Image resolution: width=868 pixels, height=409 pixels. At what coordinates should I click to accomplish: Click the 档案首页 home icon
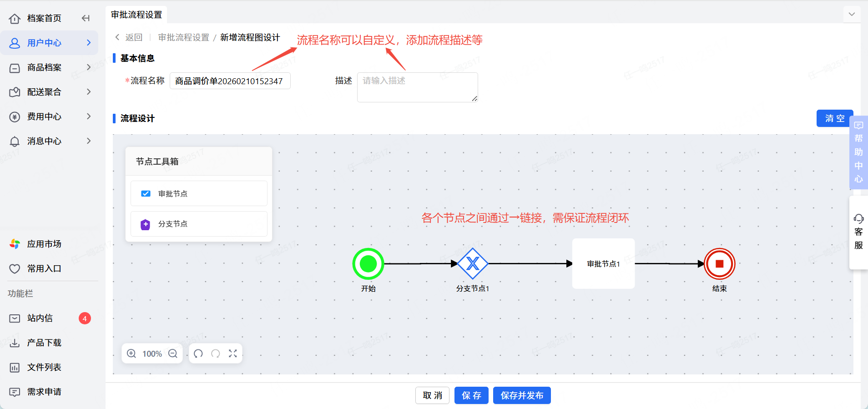15,19
